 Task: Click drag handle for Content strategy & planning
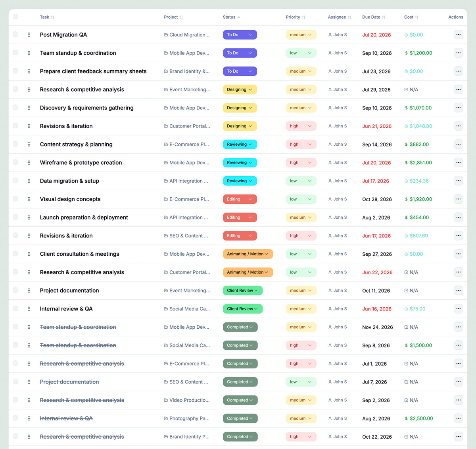(x=29, y=145)
